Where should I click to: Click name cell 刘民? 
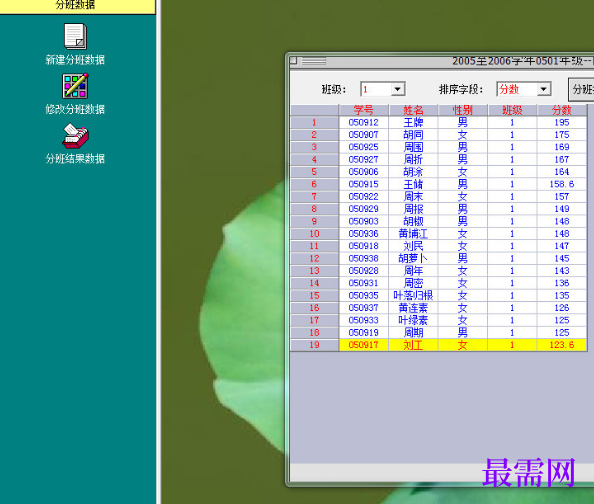click(413, 246)
